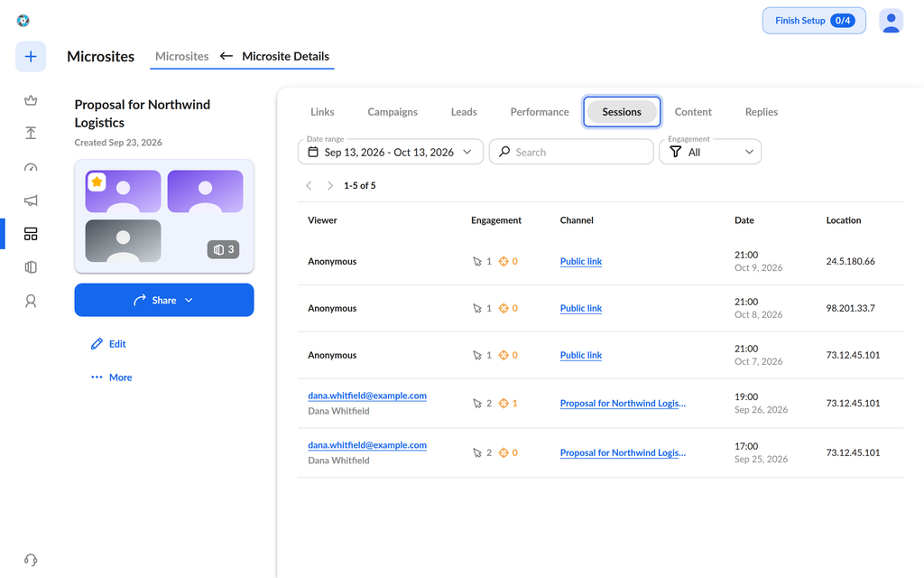Open the upload icon in sidebar
This screenshot has width=924, height=578.
point(31,134)
